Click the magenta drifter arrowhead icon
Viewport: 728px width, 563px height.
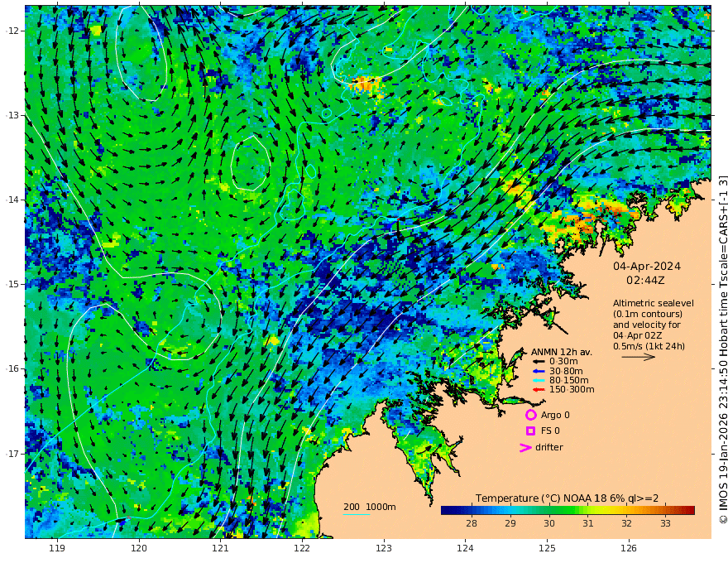click(525, 447)
